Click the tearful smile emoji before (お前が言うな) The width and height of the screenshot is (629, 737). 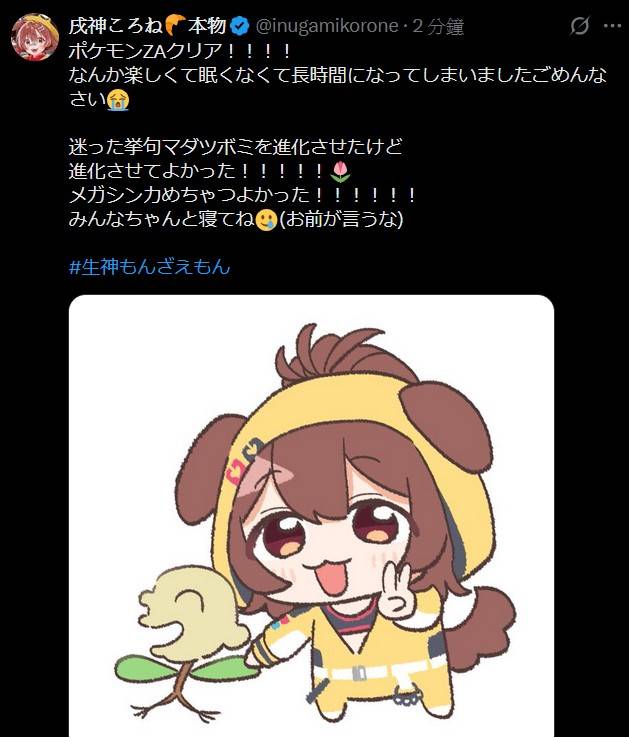267,220
